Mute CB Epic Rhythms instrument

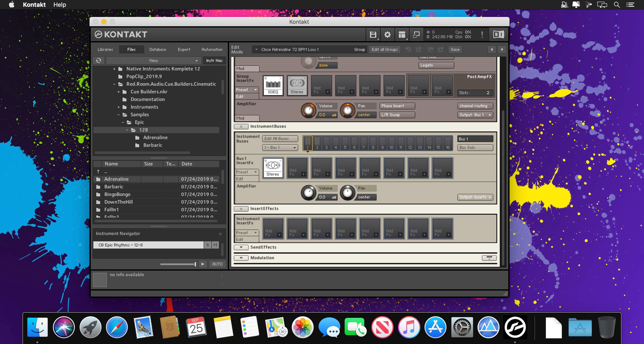(x=215, y=245)
